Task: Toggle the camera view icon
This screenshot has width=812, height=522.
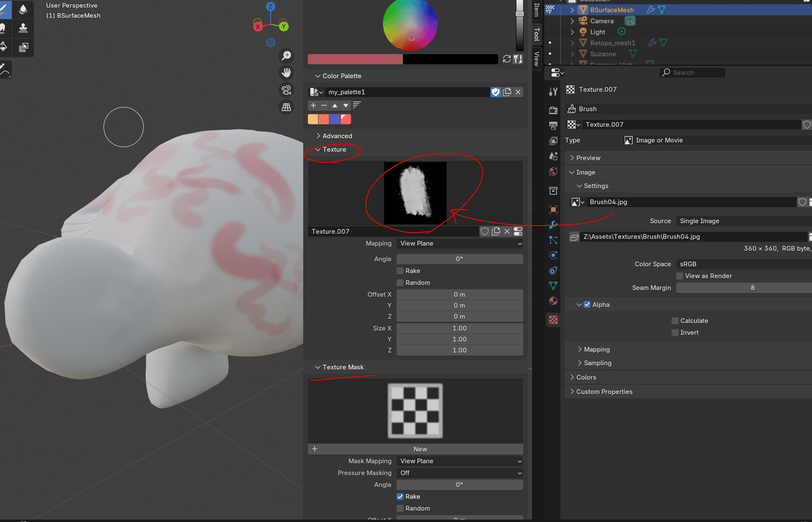Action: tap(287, 90)
